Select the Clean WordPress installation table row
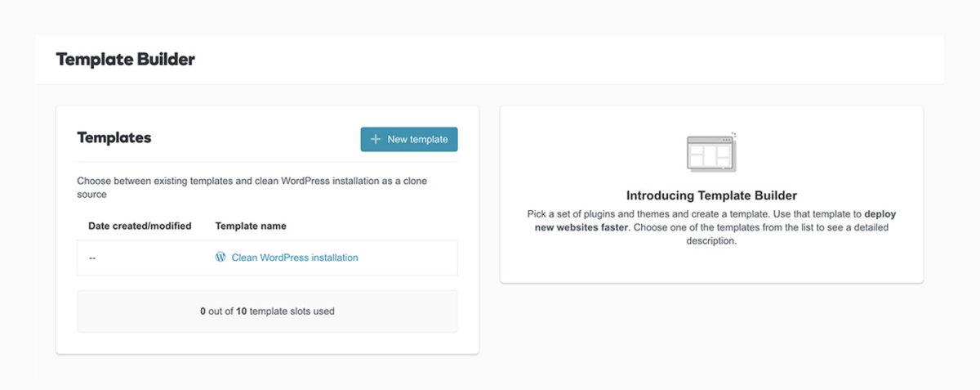 click(267, 258)
